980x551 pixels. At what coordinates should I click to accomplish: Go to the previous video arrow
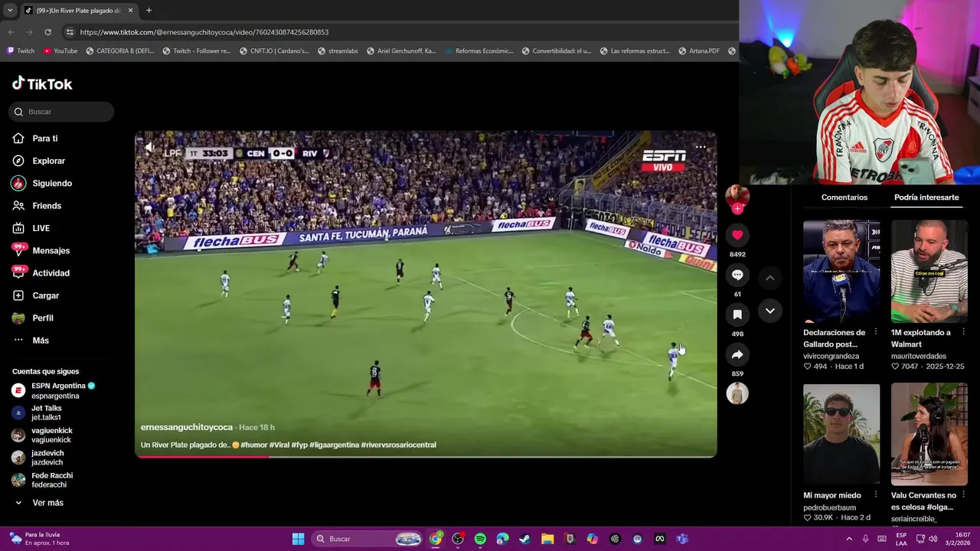click(770, 278)
